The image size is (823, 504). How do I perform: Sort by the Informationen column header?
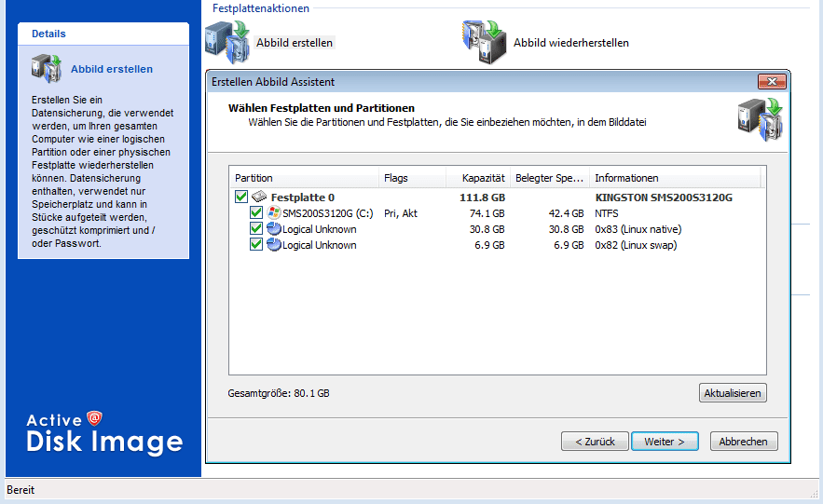point(675,178)
